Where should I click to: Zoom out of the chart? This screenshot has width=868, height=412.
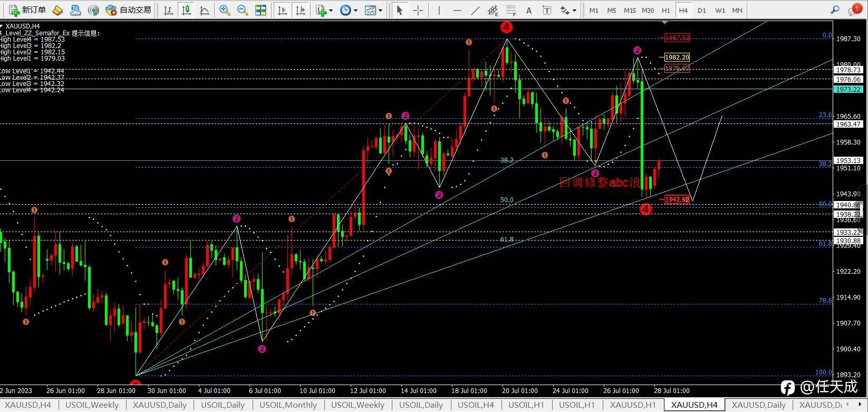pyautogui.click(x=243, y=9)
